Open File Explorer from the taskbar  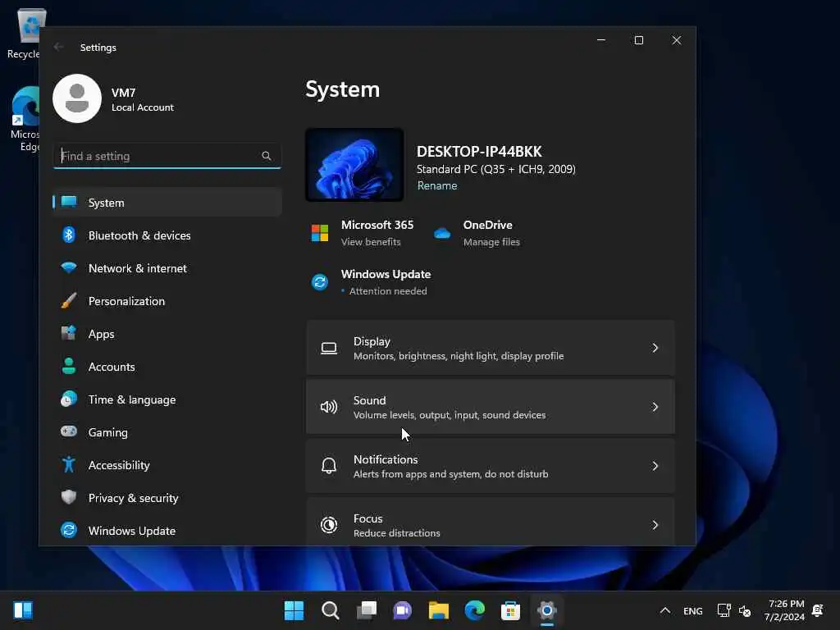coord(438,610)
